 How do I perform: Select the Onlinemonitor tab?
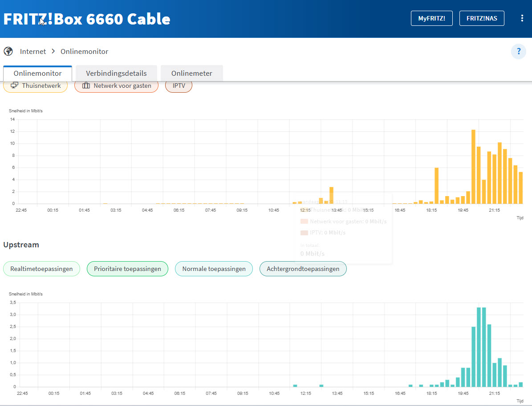(37, 74)
